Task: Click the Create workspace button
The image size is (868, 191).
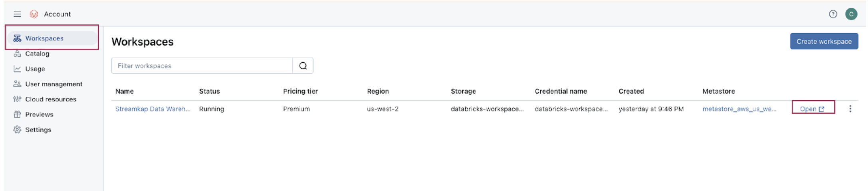Action: (x=824, y=41)
